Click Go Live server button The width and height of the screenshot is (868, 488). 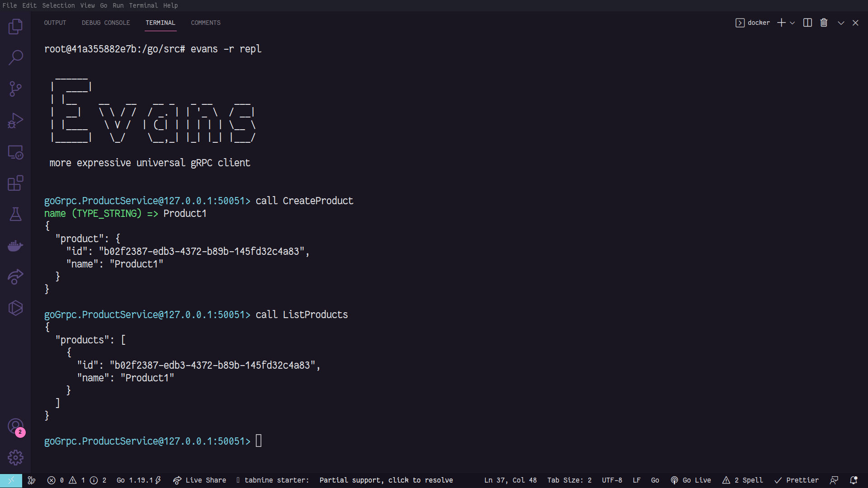(691, 480)
